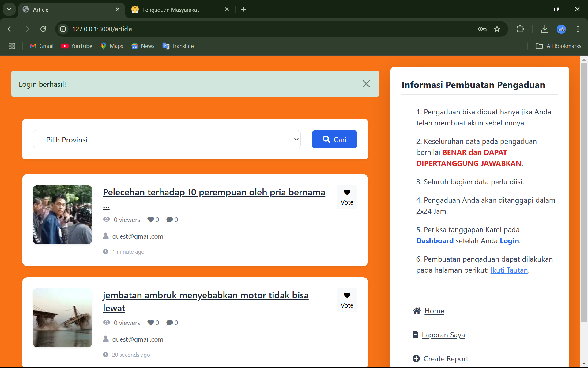Screen dimensions: 588x368
Task: Dismiss the Login berhasil alert
Action: point(366,84)
